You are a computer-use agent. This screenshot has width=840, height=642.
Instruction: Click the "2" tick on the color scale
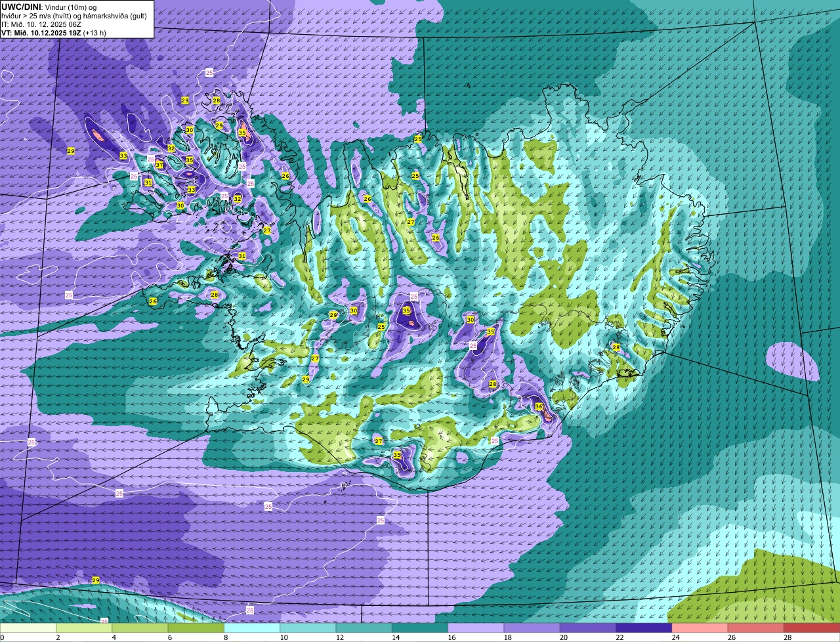coord(58,637)
